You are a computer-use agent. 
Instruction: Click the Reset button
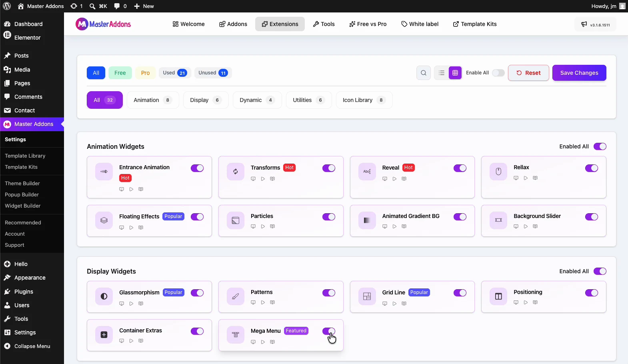tap(528, 73)
